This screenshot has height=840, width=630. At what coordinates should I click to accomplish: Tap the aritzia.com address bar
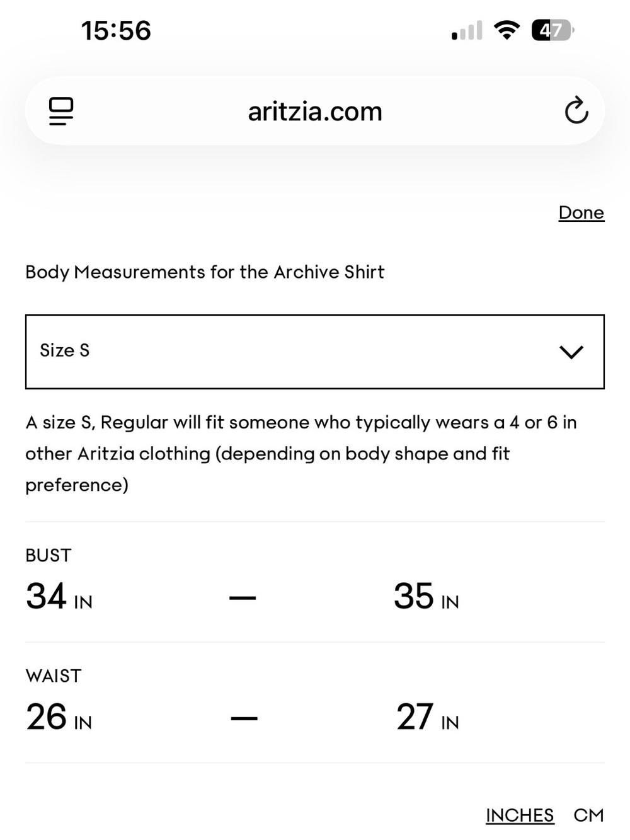pos(315,112)
